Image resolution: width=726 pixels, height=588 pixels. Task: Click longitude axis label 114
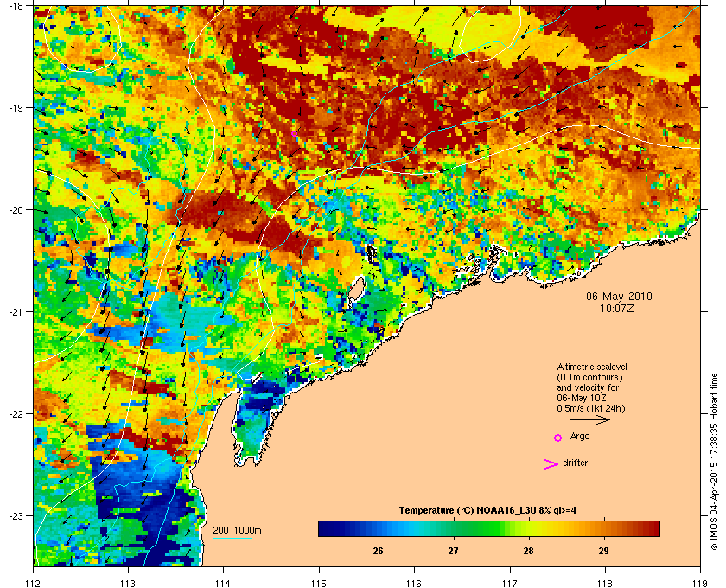224,584
